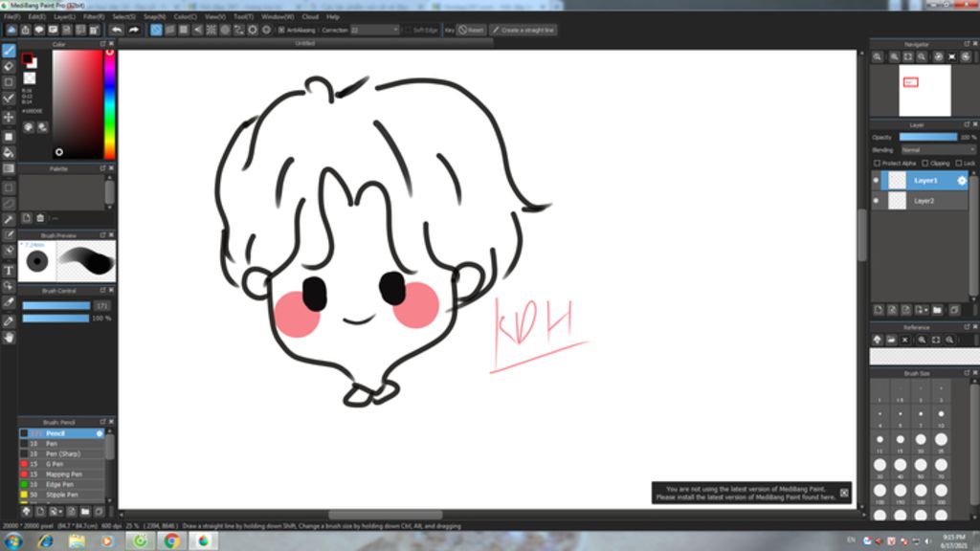
Task: Zoom in using the Navigator magnifier icon
Action: click(895, 56)
